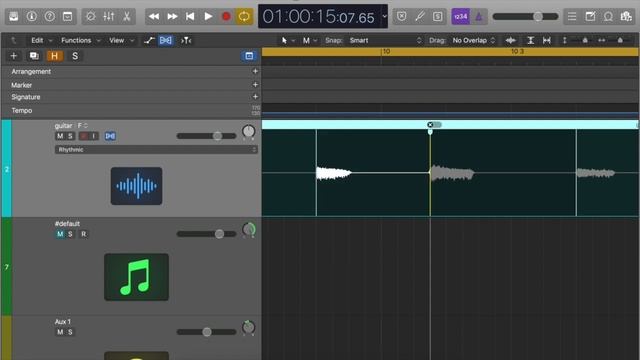This screenshot has width=640, height=360.
Task: Click the Waveform Zoom button
Action: coord(510,40)
